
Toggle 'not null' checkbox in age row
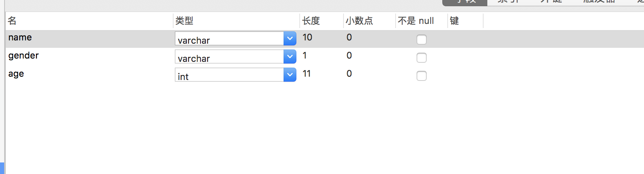[x=421, y=76]
